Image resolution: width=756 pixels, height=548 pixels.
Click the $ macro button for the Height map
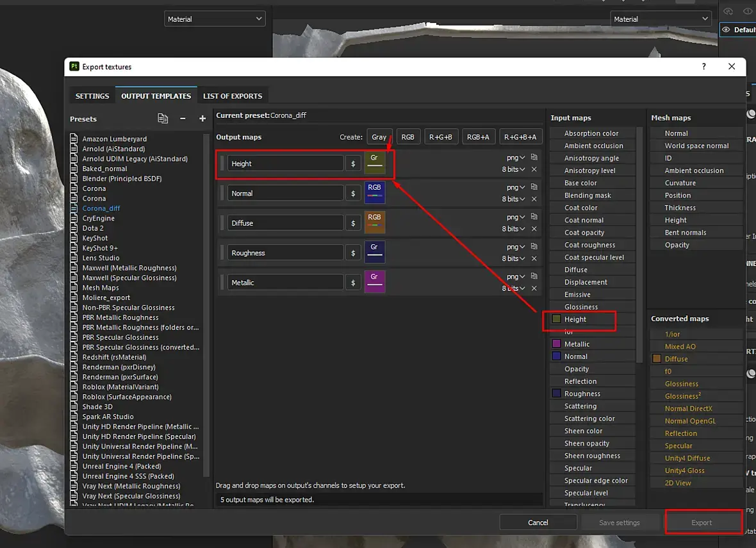(353, 163)
